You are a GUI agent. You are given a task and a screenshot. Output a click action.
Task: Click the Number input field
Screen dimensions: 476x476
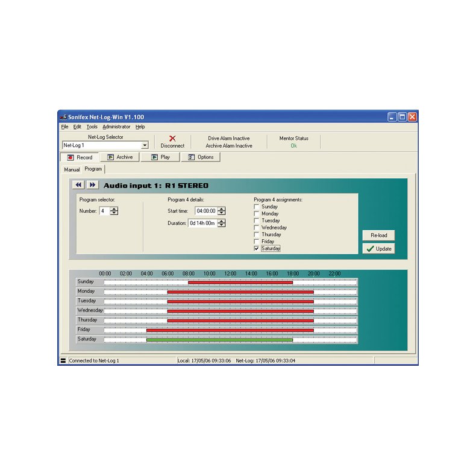click(x=105, y=211)
